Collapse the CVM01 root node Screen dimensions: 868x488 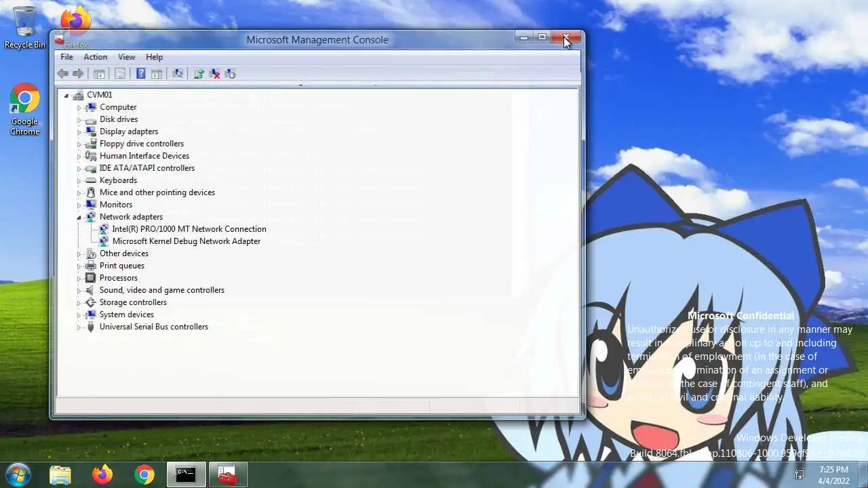click(x=66, y=96)
